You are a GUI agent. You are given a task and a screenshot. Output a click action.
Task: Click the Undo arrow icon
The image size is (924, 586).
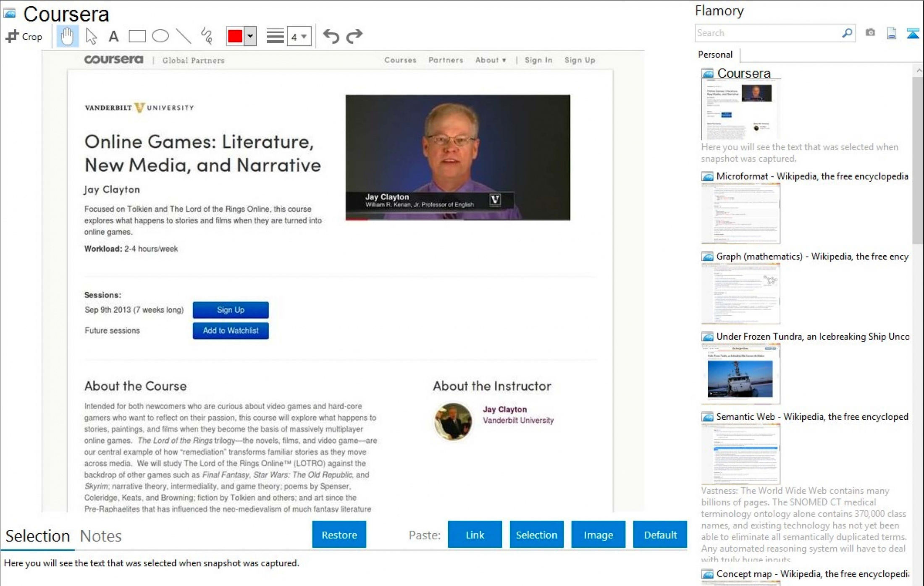pos(331,36)
